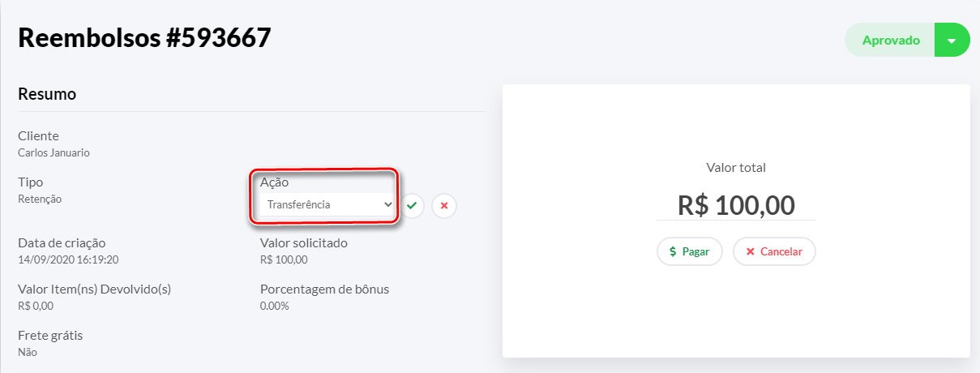Click the red X icon in Cancelar
The image size is (980, 373).
750,251
